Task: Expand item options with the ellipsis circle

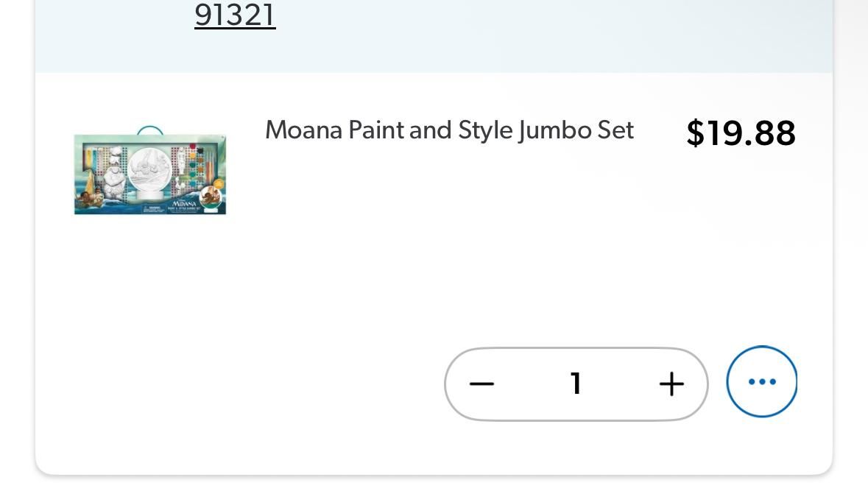Action: click(761, 381)
